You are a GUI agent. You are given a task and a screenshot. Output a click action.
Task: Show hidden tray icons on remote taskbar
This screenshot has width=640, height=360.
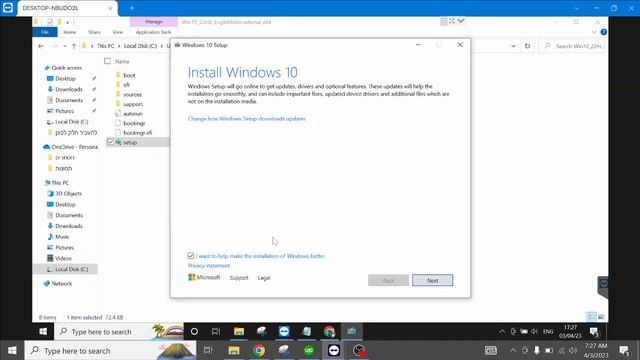502,331
